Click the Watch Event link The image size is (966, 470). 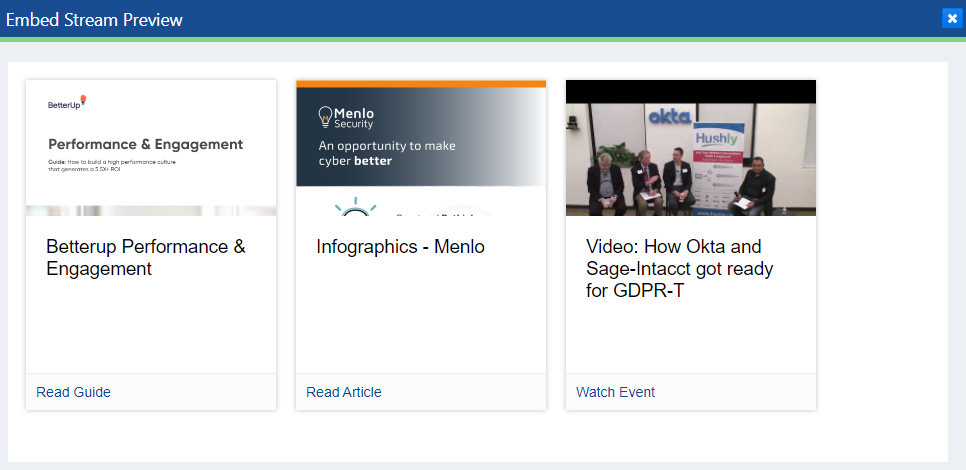615,392
